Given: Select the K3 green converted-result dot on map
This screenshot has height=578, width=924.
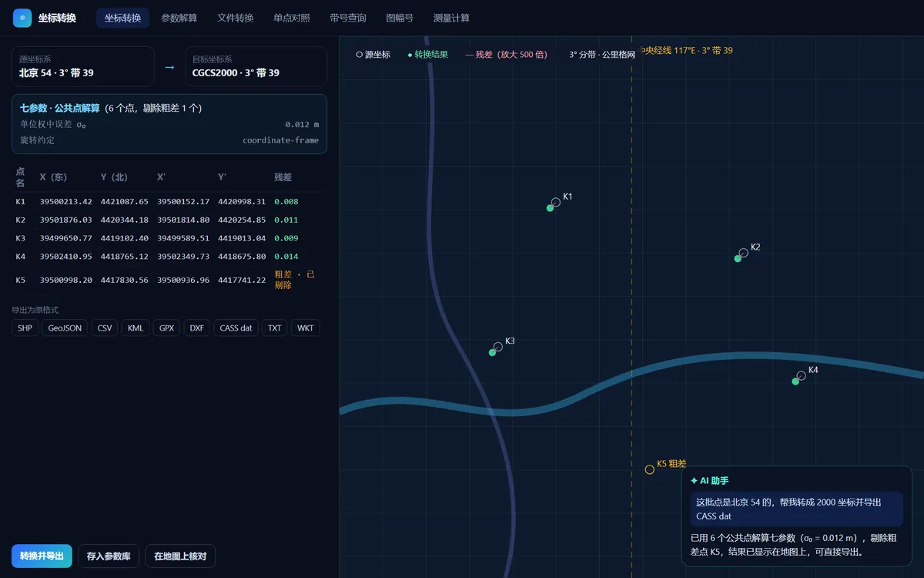Looking at the screenshot, I should [x=492, y=353].
